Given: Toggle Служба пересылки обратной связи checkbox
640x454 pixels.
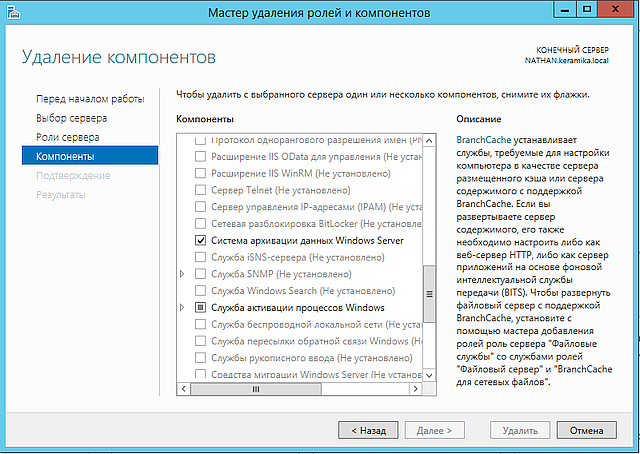Looking at the screenshot, I should coord(200,341).
